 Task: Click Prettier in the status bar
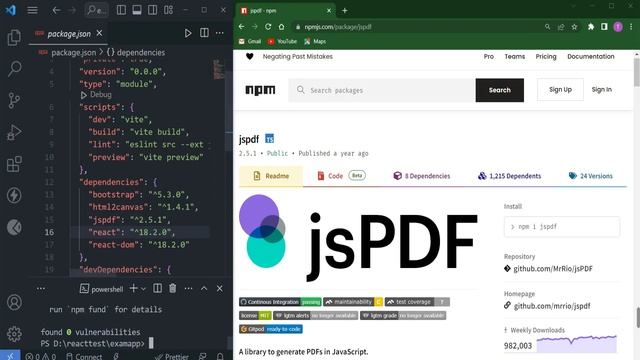pos(171,356)
